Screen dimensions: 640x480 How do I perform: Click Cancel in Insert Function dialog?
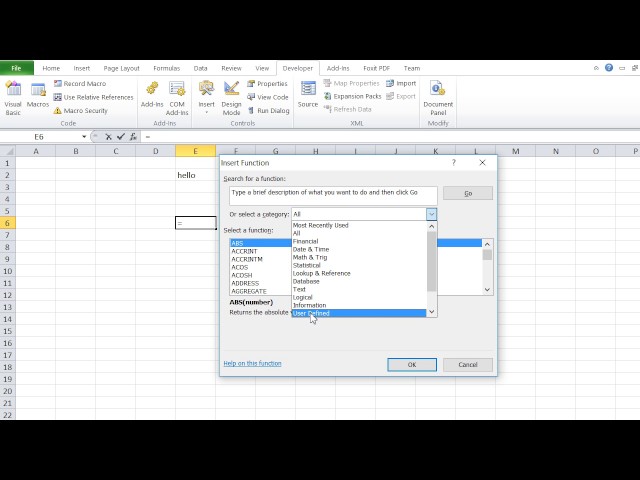pyautogui.click(x=468, y=364)
